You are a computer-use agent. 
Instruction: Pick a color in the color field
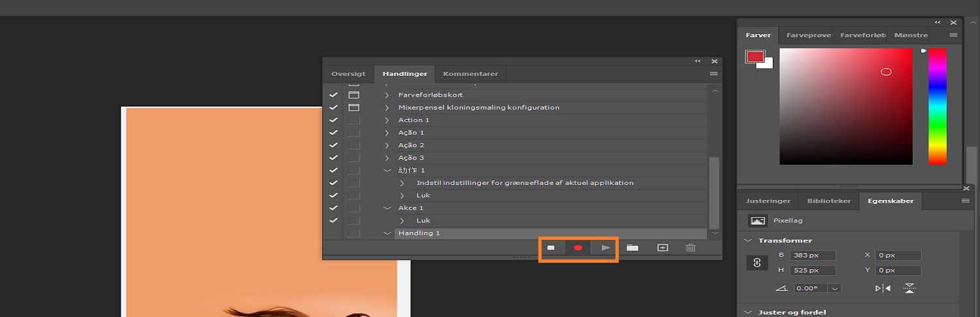(x=845, y=106)
